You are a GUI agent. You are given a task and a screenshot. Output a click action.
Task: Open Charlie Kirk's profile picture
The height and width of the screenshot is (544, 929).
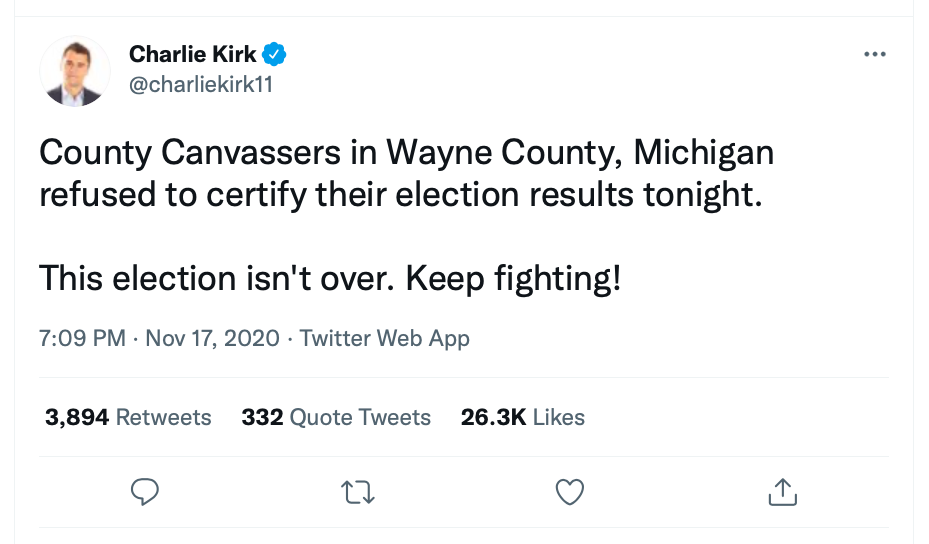pyautogui.click(x=75, y=72)
